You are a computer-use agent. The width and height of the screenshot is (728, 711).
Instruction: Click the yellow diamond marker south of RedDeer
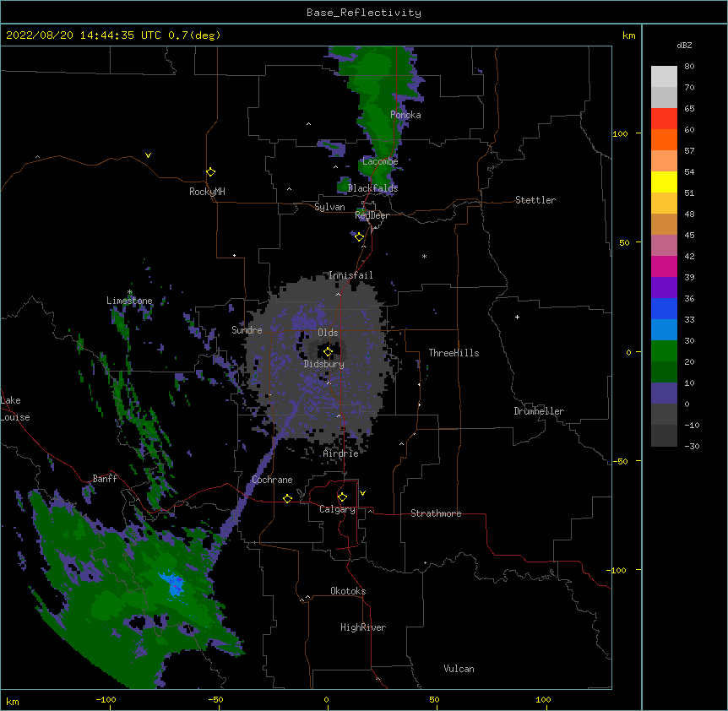pyautogui.click(x=360, y=237)
